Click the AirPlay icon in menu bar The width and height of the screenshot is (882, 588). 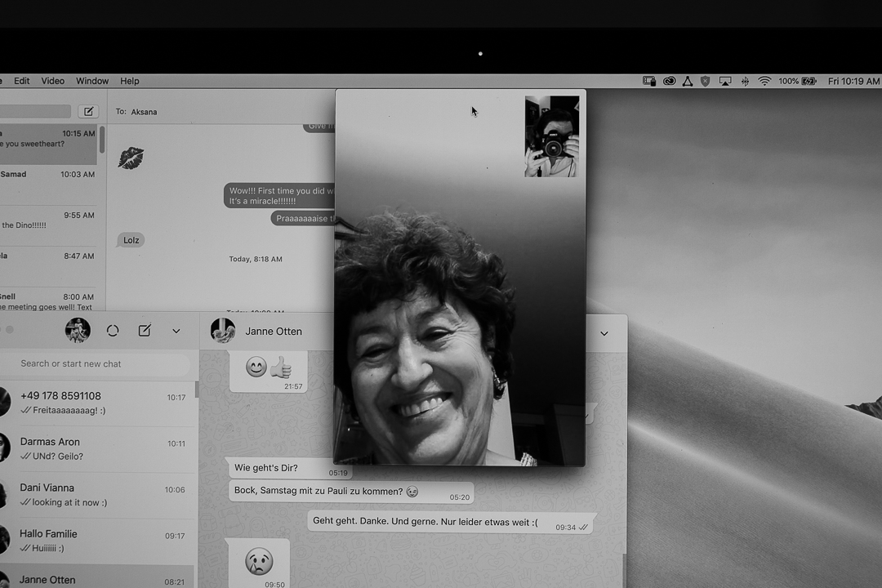click(724, 81)
